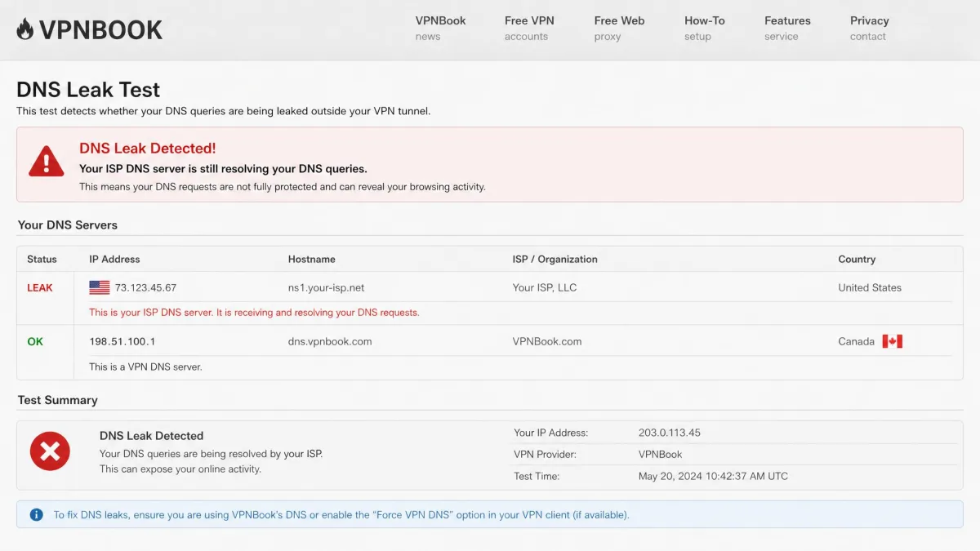Image resolution: width=980 pixels, height=551 pixels.
Task: Click summary value 203.0.113.45
Action: [670, 433]
